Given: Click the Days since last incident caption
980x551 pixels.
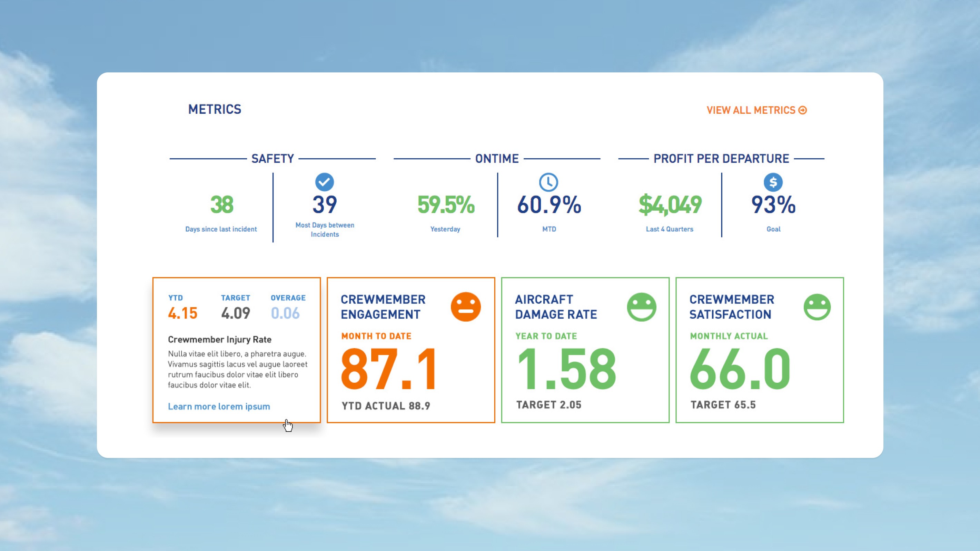Looking at the screenshot, I should [221, 229].
